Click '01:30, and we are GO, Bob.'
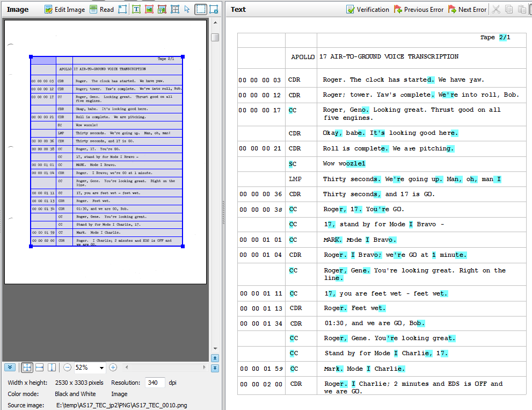The width and height of the screenshot is (532, 410). [375, 323]
